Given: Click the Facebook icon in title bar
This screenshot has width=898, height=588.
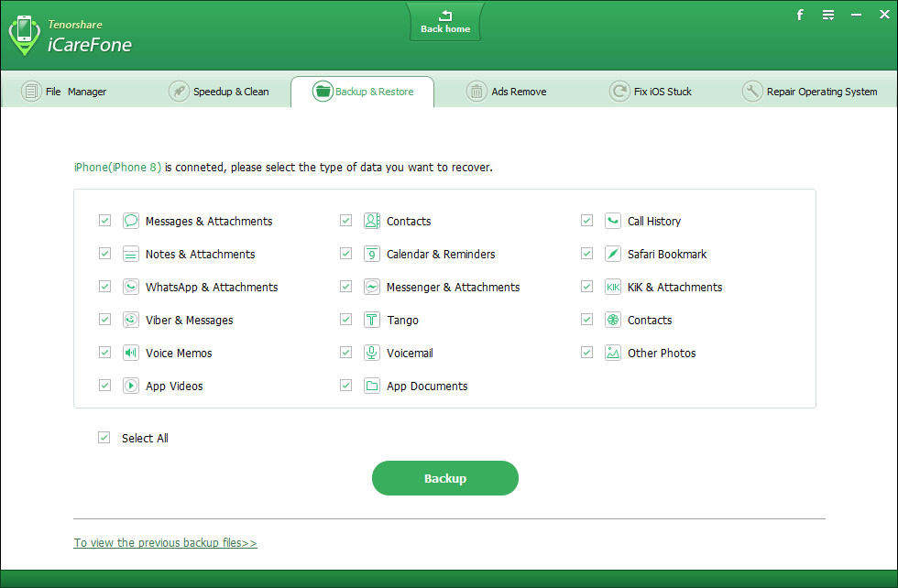Looking at the screenshot, I should pyautogui.click(x=800, y=15).
